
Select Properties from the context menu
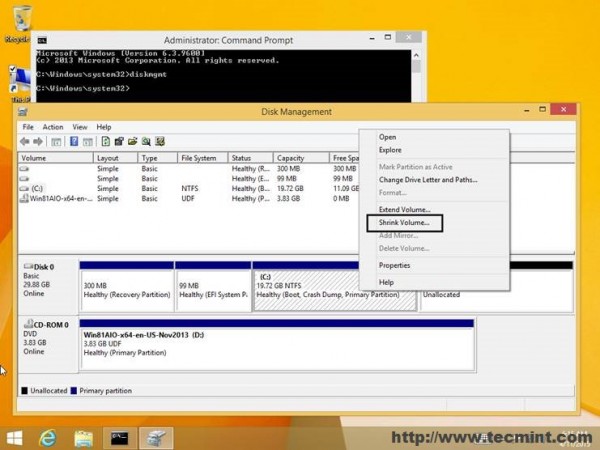coord(395,265)
